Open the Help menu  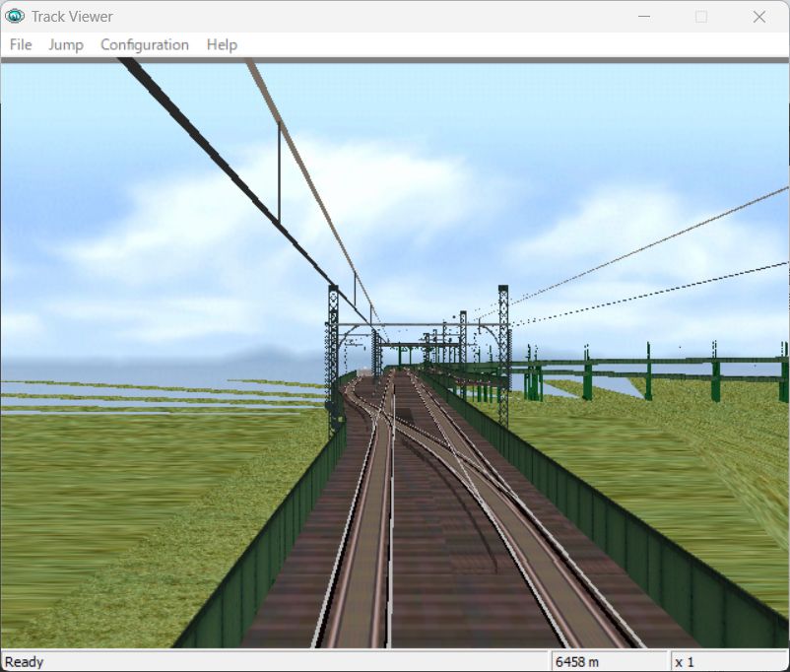(x=222, y=45)
